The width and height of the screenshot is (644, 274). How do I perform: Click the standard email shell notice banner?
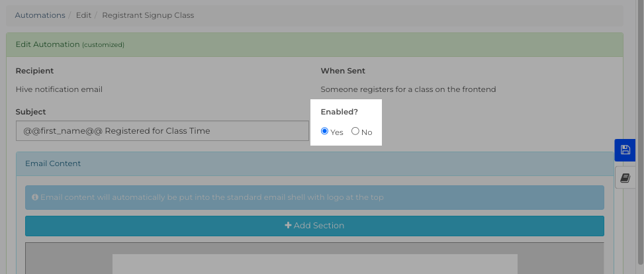[314, 198]
